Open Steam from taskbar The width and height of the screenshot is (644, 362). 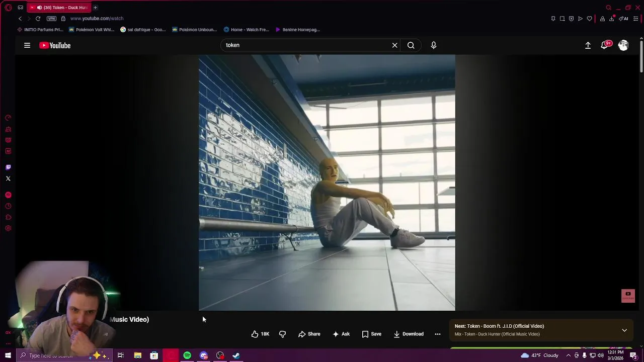tap(236, 355)
